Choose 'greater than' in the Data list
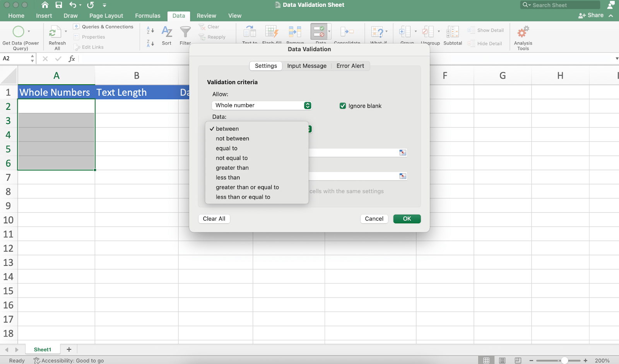619x364 pixels. 232,167
